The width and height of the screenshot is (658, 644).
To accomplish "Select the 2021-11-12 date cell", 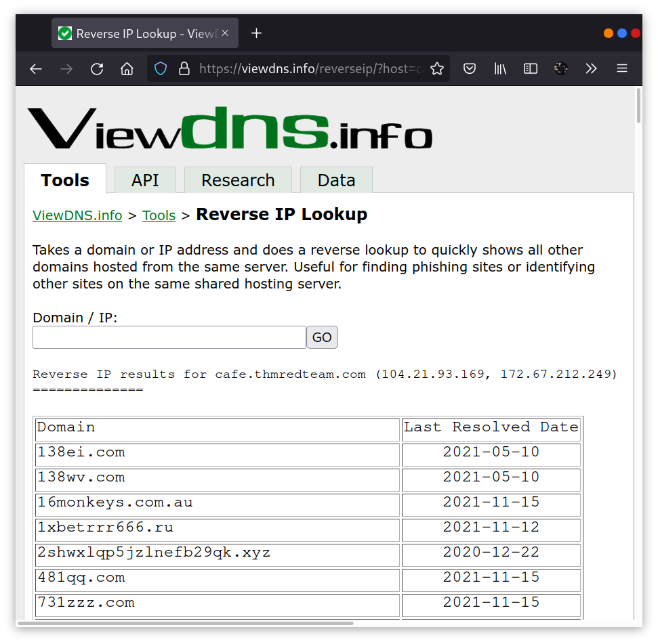I will pos(491,530).
